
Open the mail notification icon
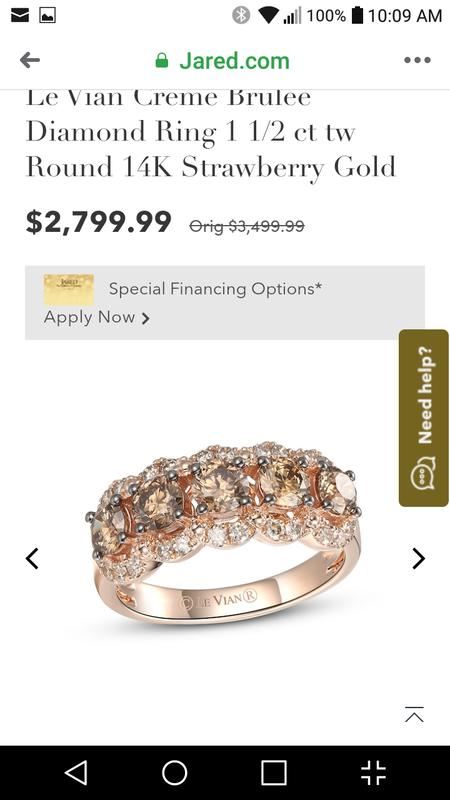(20, 15)
